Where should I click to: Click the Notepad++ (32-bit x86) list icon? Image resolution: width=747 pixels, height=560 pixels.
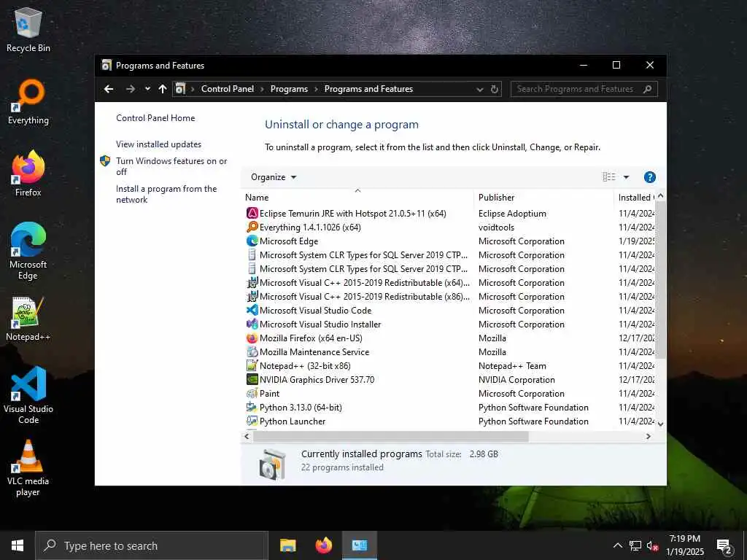[252, 365]
